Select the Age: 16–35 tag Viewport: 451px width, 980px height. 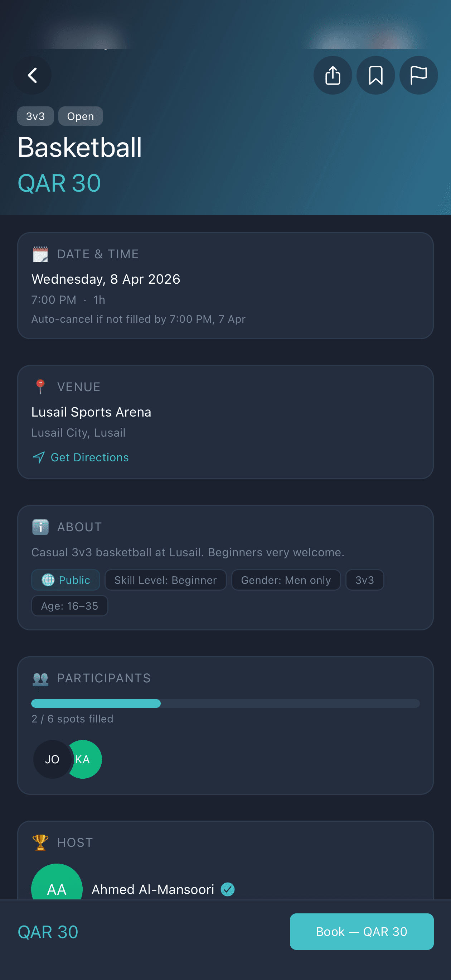(x=69, y=606)
